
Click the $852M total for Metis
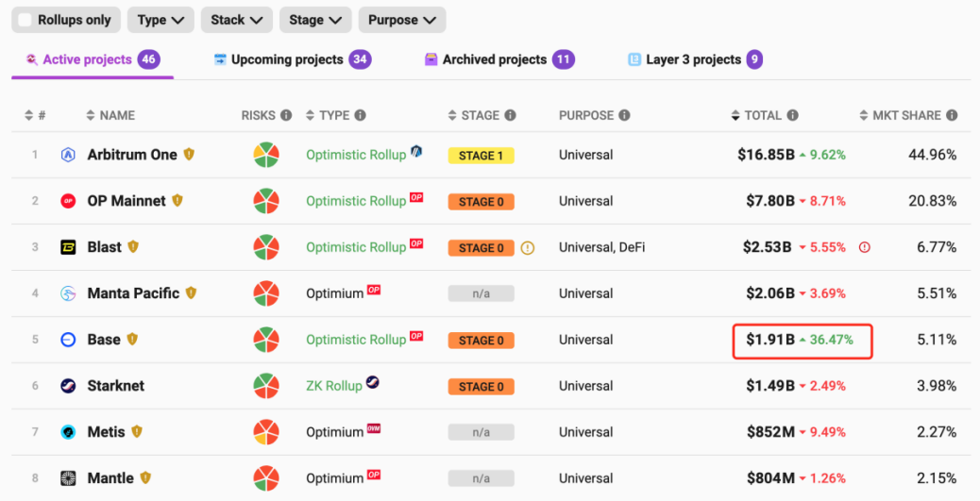pos(770,432)
